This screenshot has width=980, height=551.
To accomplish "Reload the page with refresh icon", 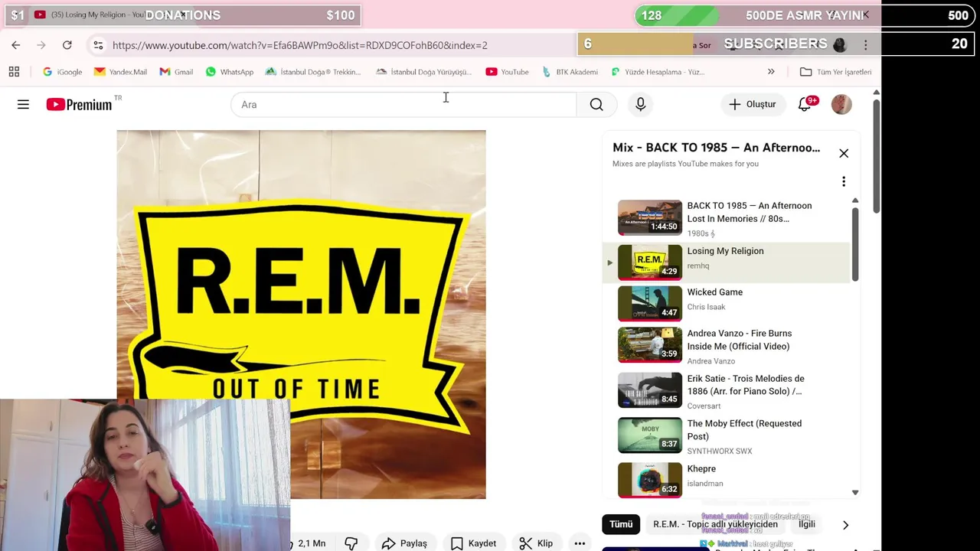I will pos(67,45).
